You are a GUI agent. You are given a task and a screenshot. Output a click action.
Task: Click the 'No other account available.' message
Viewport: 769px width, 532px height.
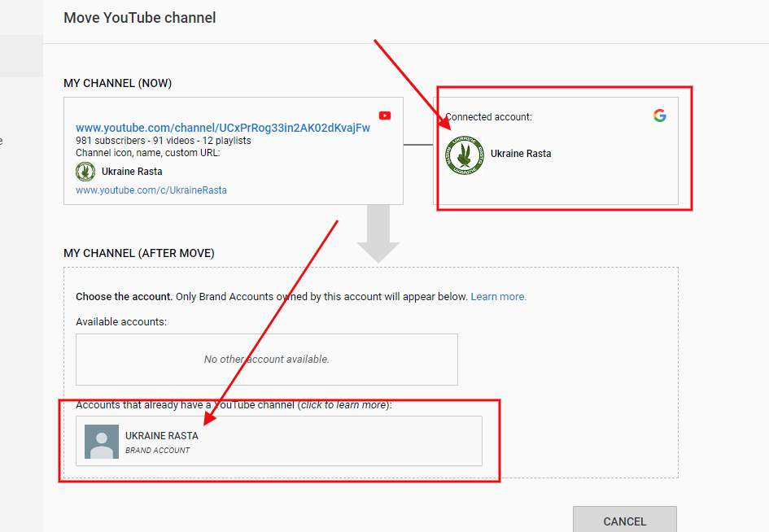pyautogui.click(x=267, y=360)
